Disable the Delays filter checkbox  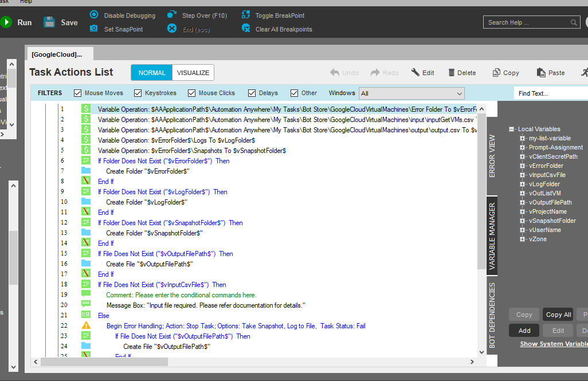pyautogui.click(x=252, y=93)
